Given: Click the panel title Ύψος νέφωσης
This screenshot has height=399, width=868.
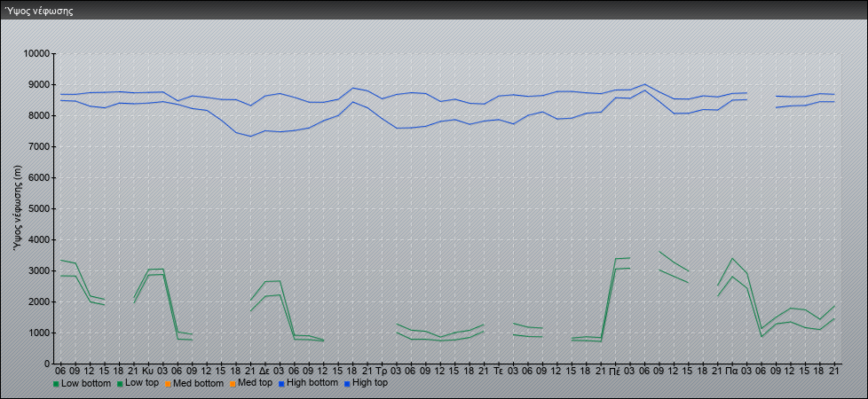Looking at the screenshot, I should click(x=38, y=11).
